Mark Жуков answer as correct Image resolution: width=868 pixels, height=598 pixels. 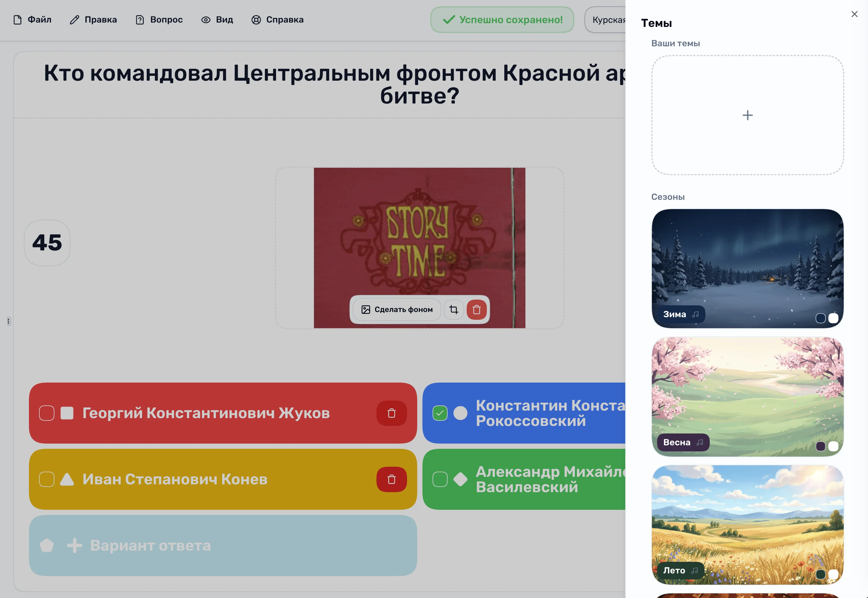(x=47, y=413)
